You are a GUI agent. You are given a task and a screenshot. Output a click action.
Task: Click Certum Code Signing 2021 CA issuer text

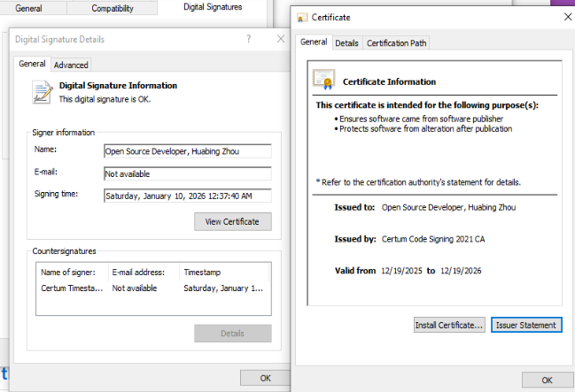[x=433, y=239]
